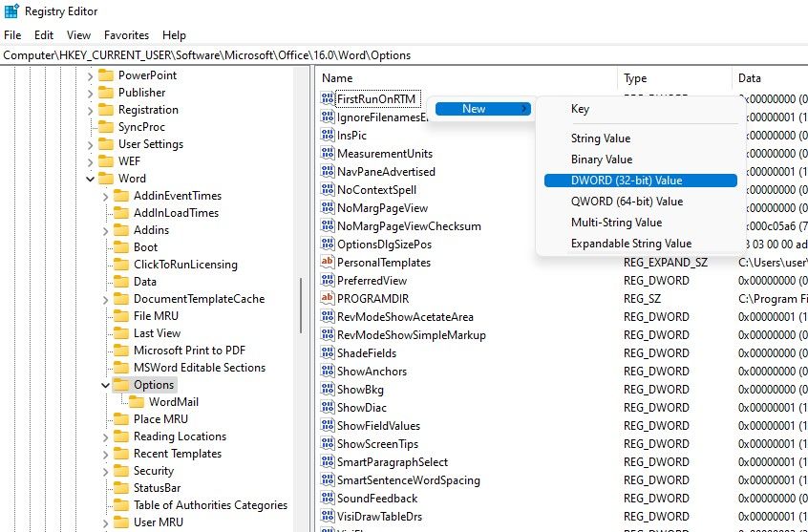Click the Options folder icon in tree
The width and height of the screenshot is (808, 532).
click(121, 385)
